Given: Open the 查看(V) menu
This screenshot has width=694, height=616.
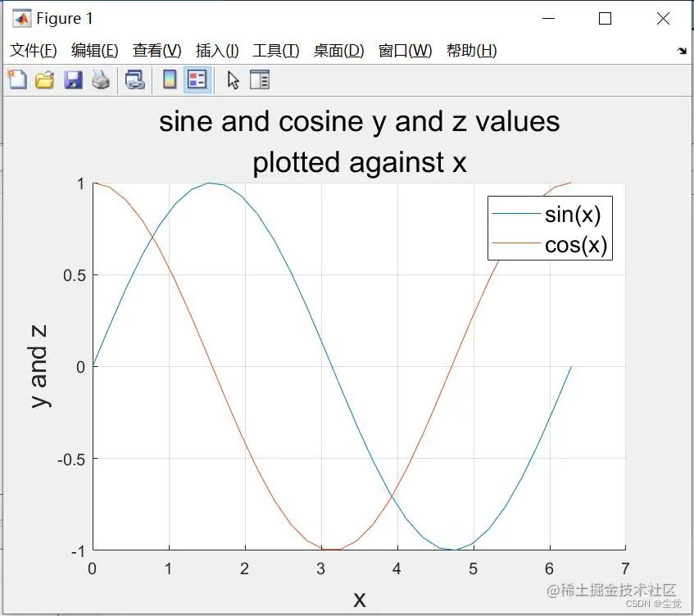Looking at the screenshot, I should tap(157, 51).
